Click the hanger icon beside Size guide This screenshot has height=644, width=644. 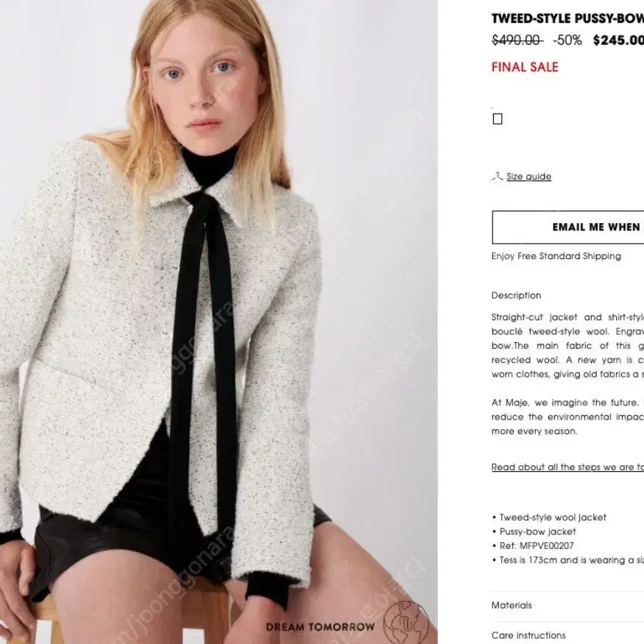[x=497, y=177]
